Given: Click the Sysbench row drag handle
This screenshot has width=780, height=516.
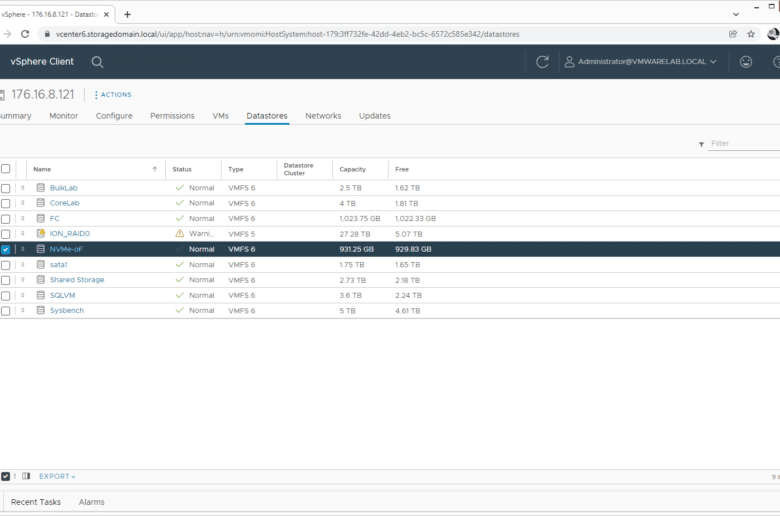Looking at the screenshot, I should pyautogui.click(x=22, y=310).
